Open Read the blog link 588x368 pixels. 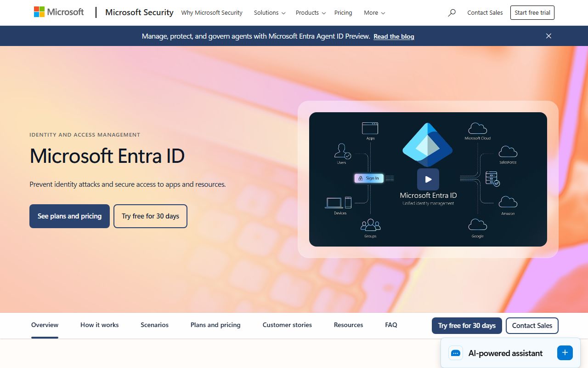tap(394, 36)
